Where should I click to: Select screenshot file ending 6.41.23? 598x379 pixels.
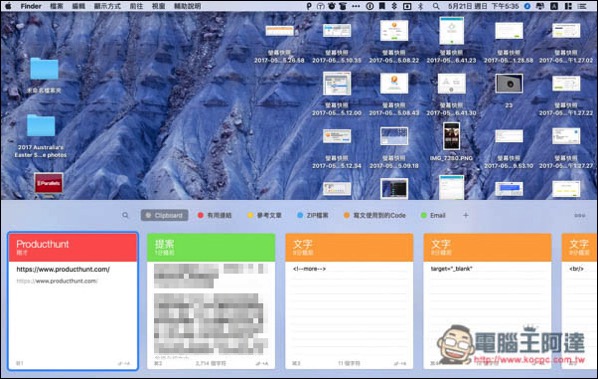451,40
